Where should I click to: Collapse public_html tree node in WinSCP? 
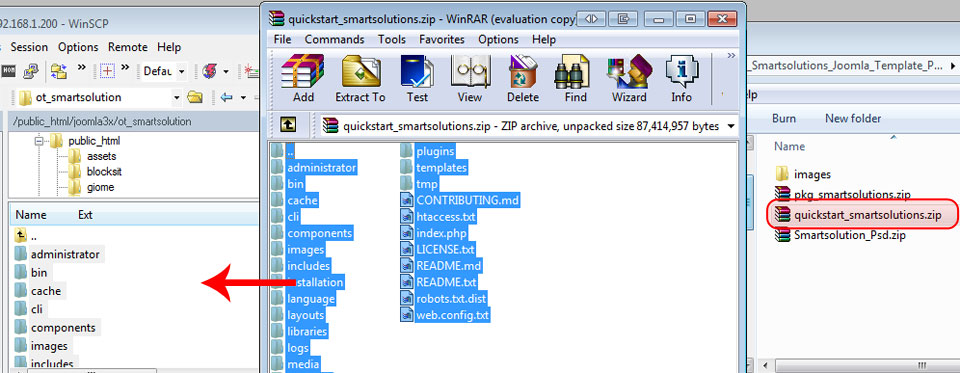click(39, 141)
